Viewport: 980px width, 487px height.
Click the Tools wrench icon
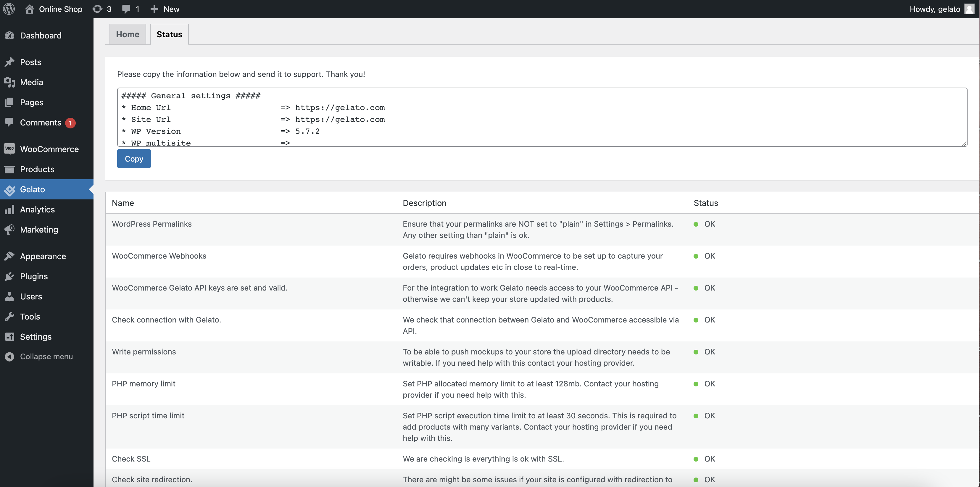coord(9,317)
